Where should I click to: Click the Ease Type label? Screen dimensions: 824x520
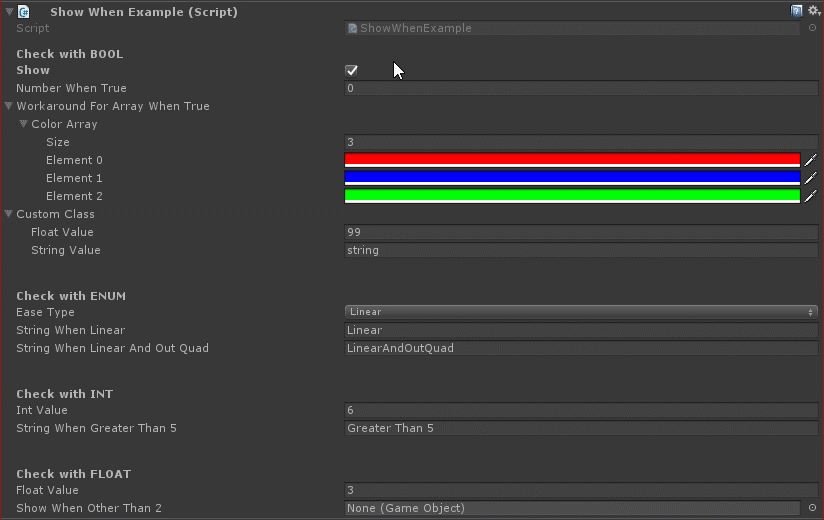(x=45, y=312)
